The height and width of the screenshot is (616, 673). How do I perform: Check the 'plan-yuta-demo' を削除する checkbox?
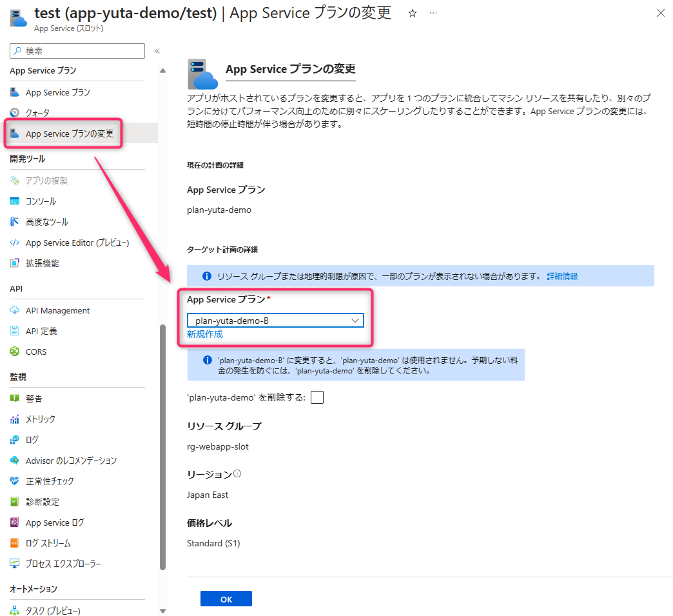(317, 397)
